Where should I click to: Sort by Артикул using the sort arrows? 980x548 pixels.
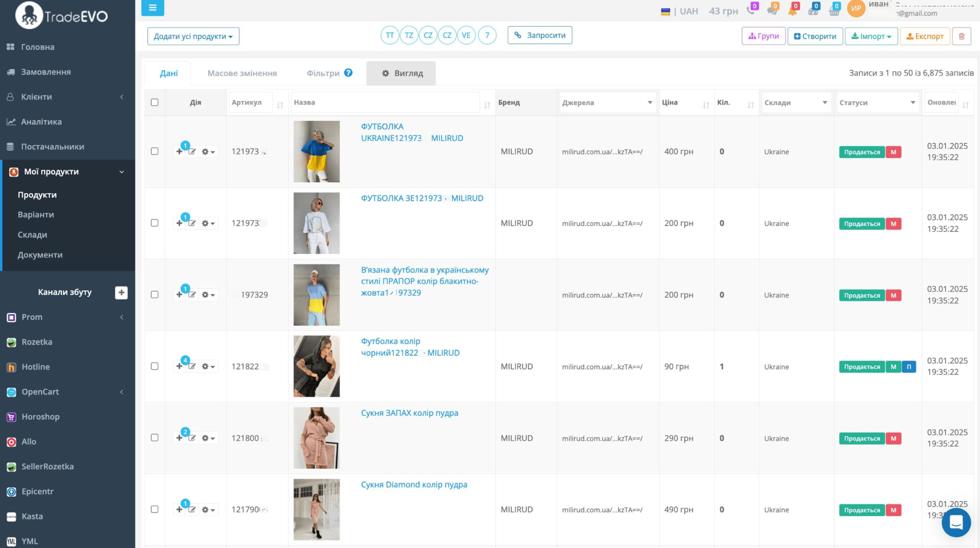point(280,105)
